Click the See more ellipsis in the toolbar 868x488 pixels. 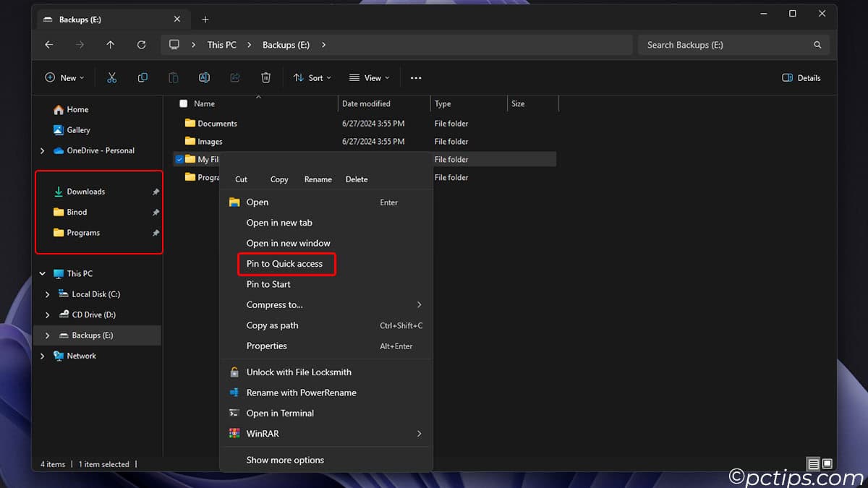point(416,77)
